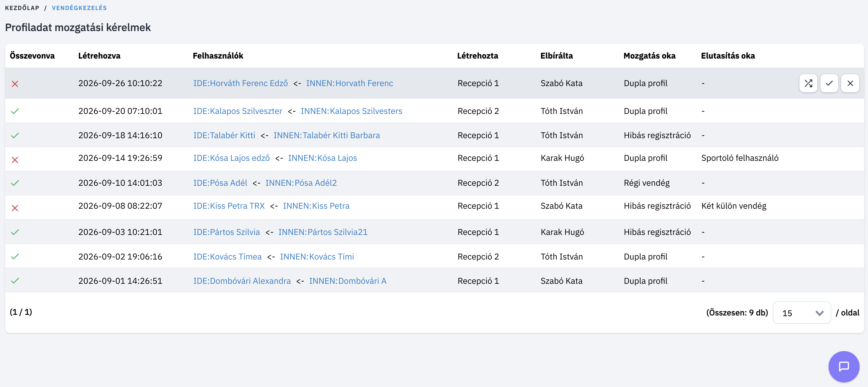The height and width of the screenshot is (387, 868).
Task: Open profile IDE:Dombóvári Alexandra
Action: pos(242,281)
